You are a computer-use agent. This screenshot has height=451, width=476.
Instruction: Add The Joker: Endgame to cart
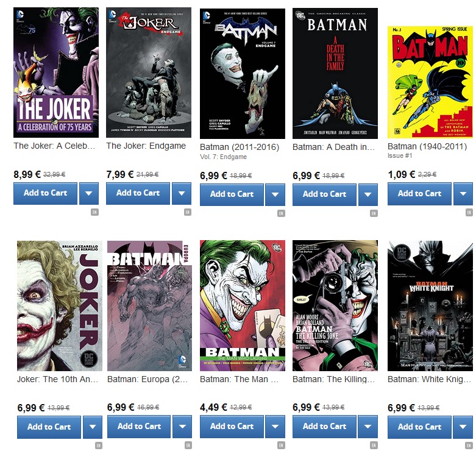(x=138, y=193)
